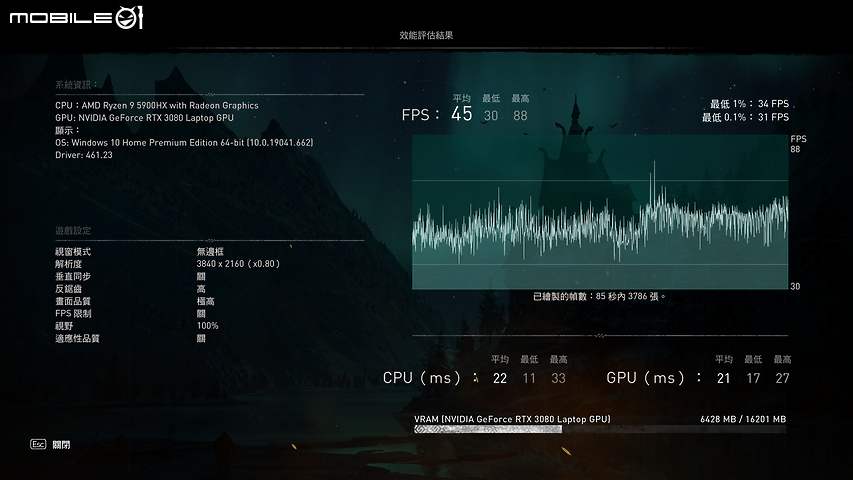Click the OS Windows 10 Home Premium line
The height and width of the screenshot is (480, 853).
click(x=184, y=143)
